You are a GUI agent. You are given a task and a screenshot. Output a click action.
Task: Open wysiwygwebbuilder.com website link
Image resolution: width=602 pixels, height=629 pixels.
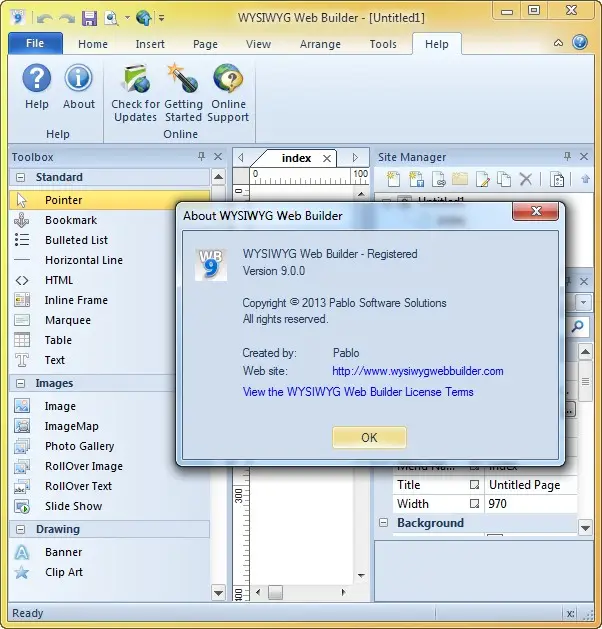tap(418, 371)
